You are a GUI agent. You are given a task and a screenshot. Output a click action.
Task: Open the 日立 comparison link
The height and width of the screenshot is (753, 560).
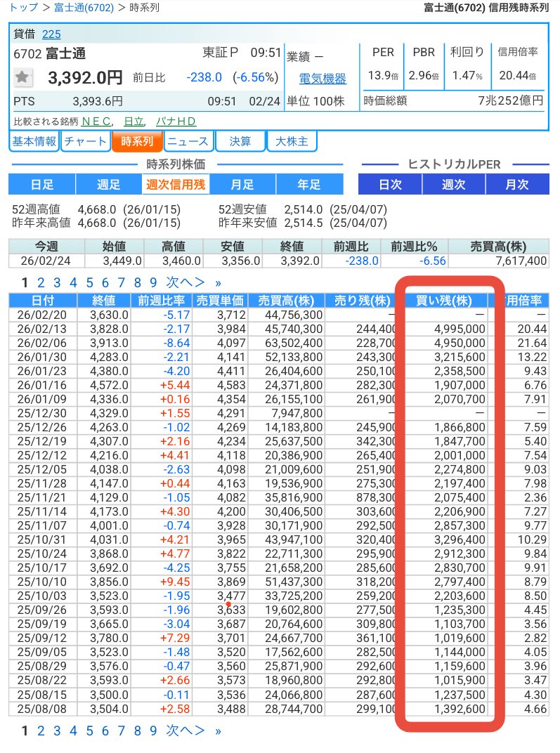click(x=134, y=122)
